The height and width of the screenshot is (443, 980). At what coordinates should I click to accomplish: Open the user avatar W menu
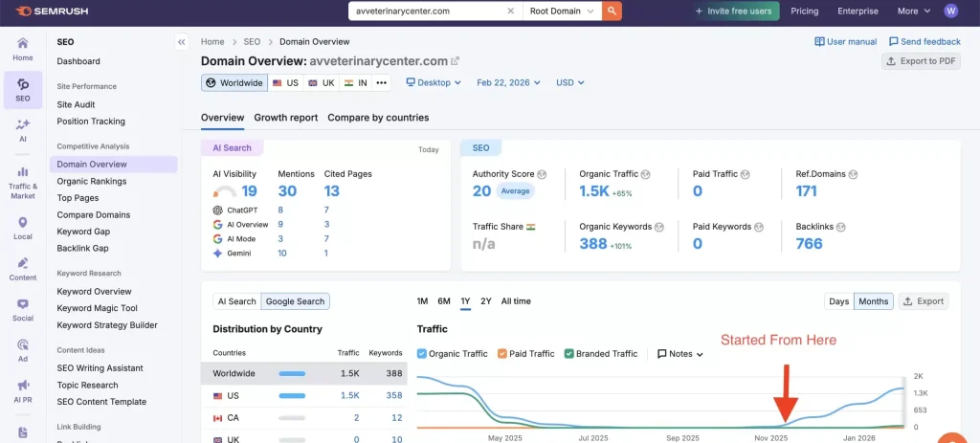(x=950, y=11)
